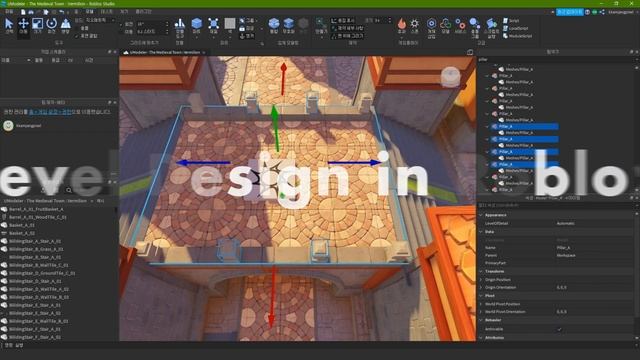This screenshot has width=640, height=360.
Task: Click the Separate solid modeling icon
Action: click(x=303, y=24)
